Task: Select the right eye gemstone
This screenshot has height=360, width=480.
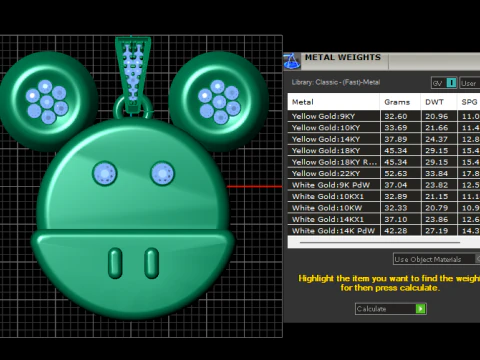Action: 163,173
